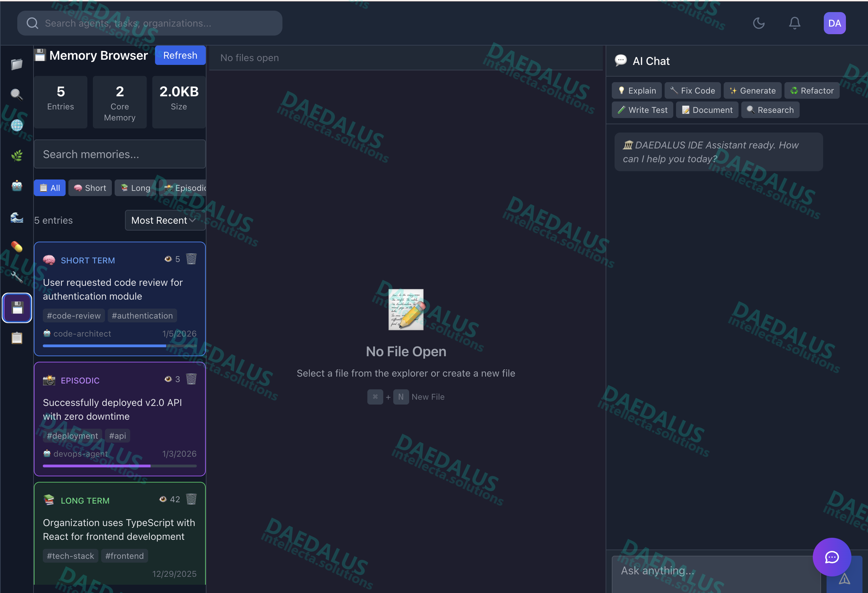Select the #api tag

tap(118, 436)
